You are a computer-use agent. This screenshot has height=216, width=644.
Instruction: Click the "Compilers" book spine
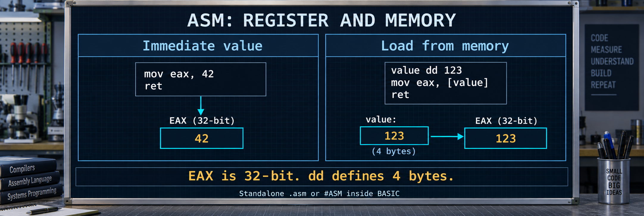coord(28,167)
